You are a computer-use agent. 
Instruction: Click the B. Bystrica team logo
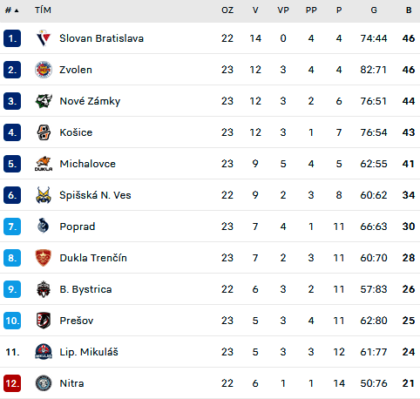(43, 289)
